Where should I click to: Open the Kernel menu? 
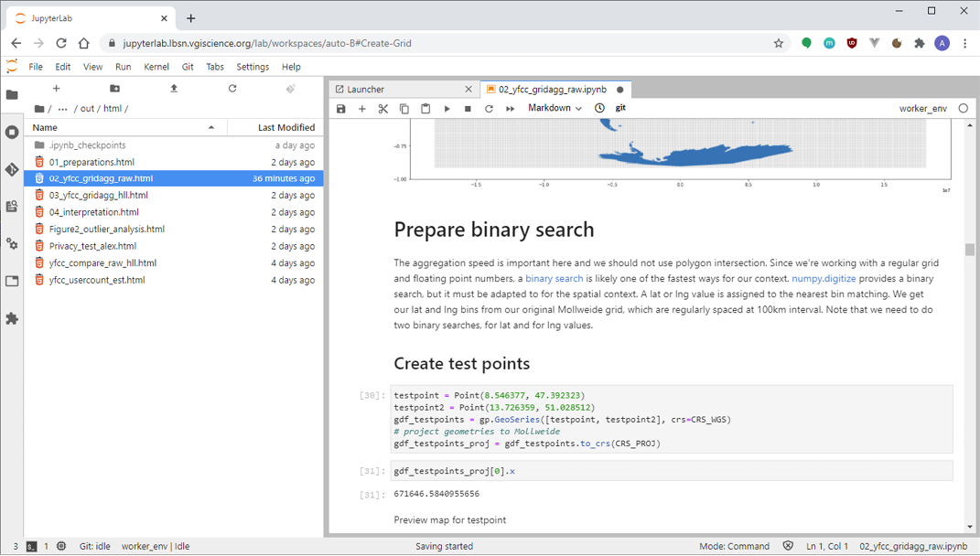[x=156, y=67]
